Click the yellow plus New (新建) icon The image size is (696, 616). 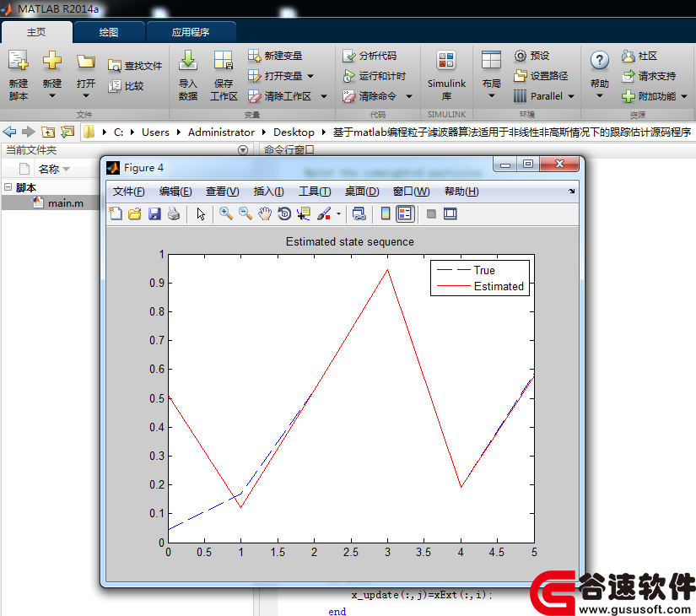[52, 61]
